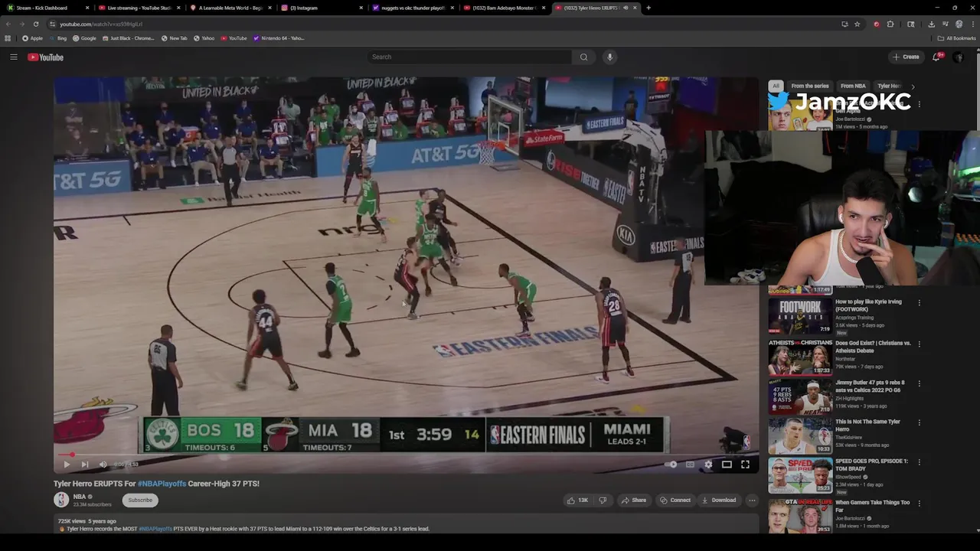Focus the YouTube search field

[469, 57]
